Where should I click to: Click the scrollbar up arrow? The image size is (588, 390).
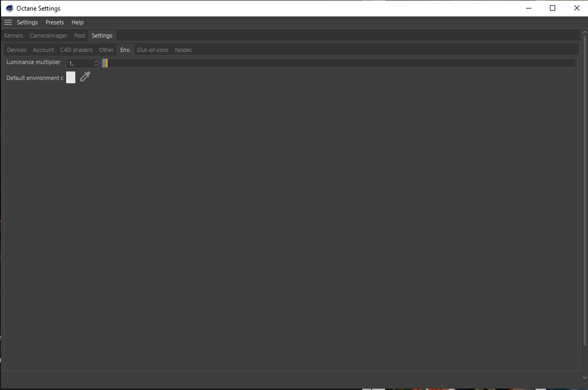[585, 33]
